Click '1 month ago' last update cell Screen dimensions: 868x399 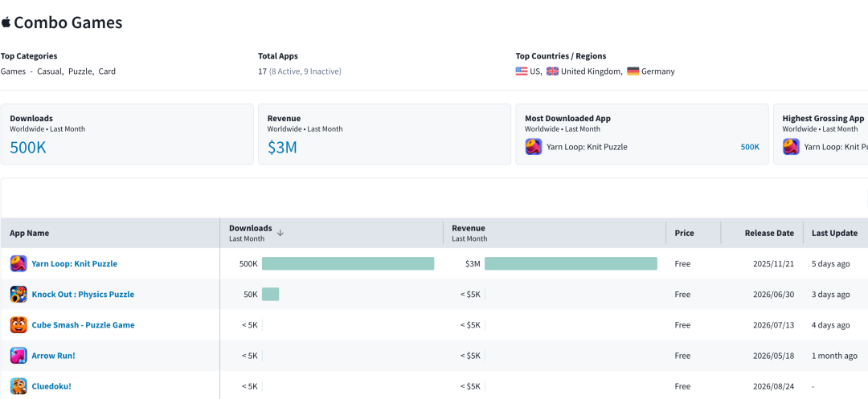pyautogui.click(x=835, y=356)
